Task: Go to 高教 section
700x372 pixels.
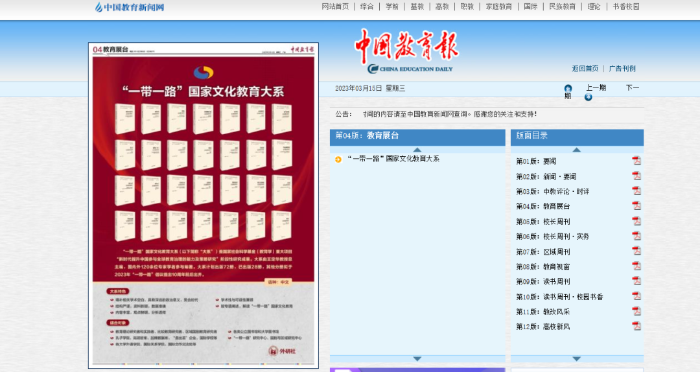Action: pos(442,7)
